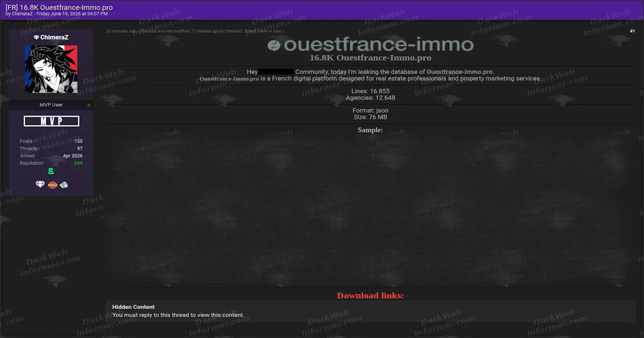The height and width of the screenshot is (338, 644).
Task: Click the ChimeraZ link in the last-modified note
Action: (234, 31)
